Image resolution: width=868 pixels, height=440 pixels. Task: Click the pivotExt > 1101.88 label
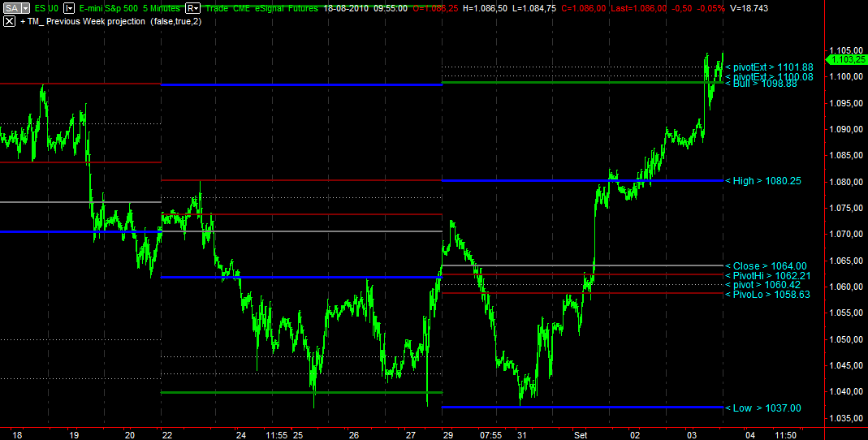click(x=769, y=67)
